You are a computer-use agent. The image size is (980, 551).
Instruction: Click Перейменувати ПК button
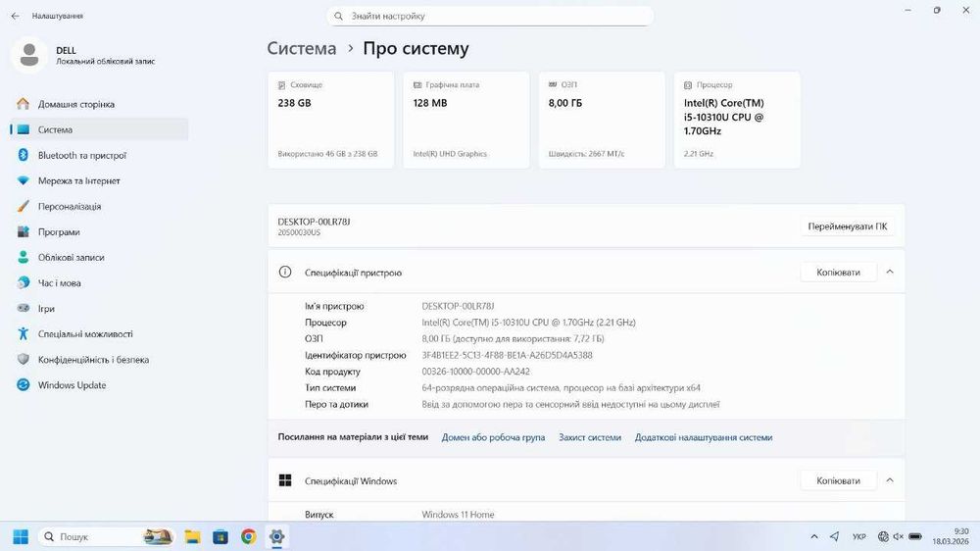point(848,226)
